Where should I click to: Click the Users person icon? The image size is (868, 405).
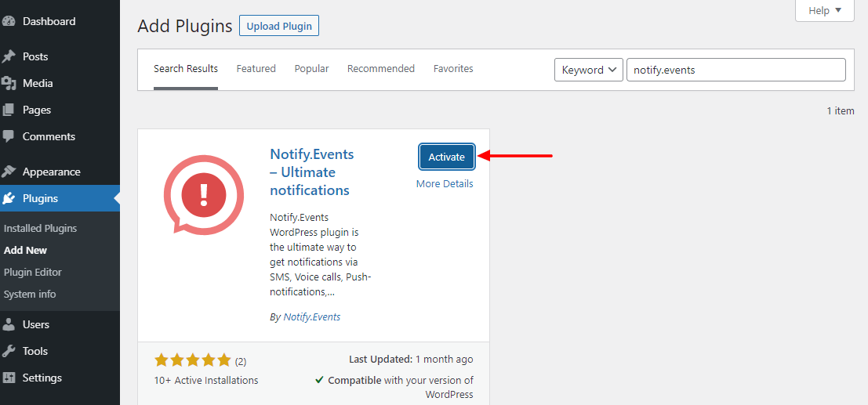coord(9,325)
